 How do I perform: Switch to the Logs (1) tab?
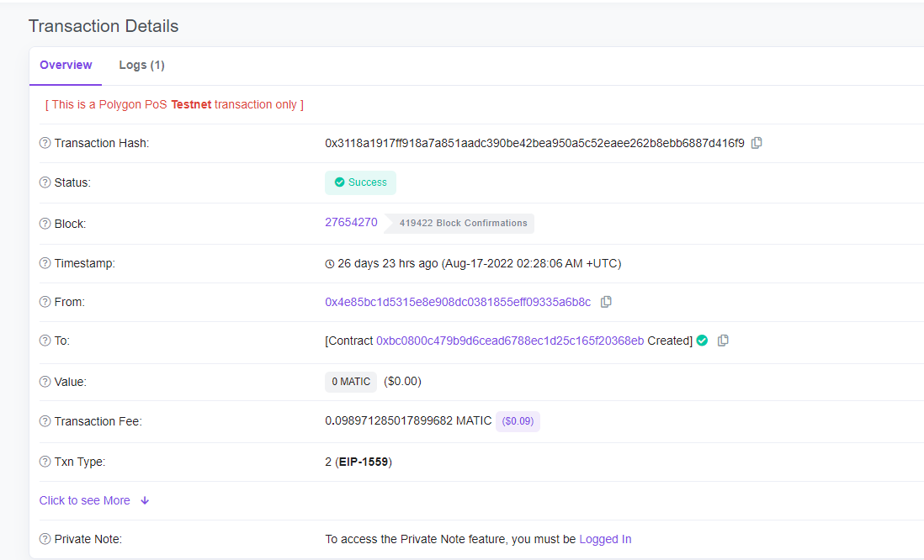click(141, 65)
